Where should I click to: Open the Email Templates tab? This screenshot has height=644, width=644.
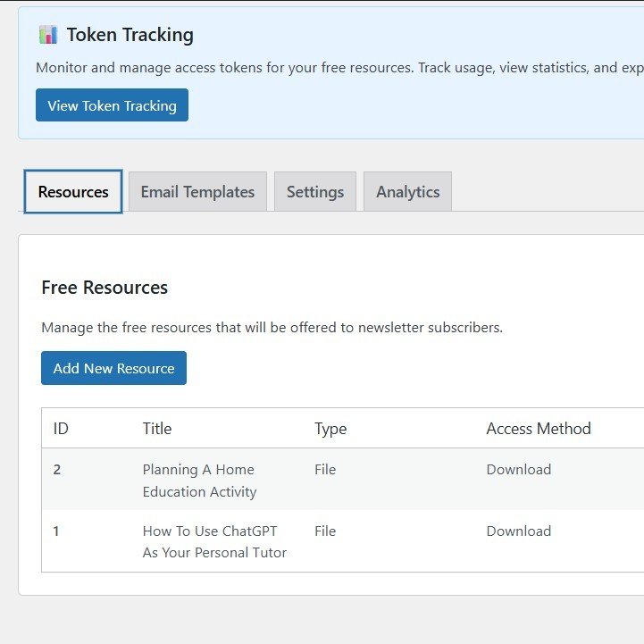pos(197,192)
